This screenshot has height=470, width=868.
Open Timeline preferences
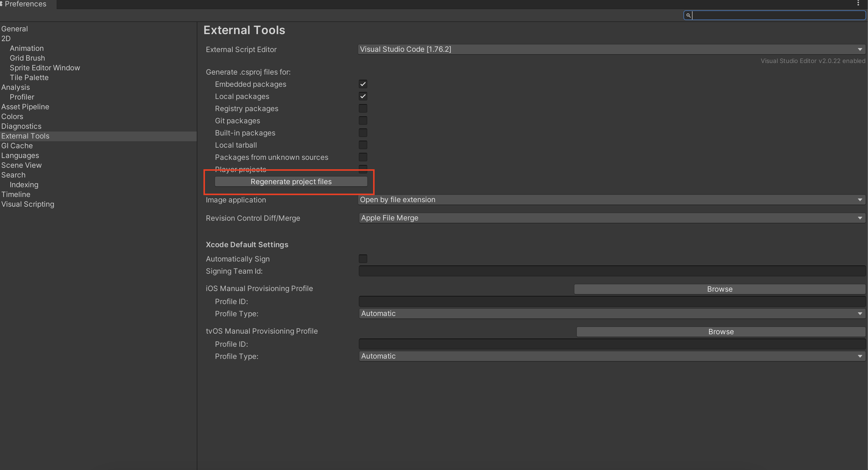click(16, 195)
